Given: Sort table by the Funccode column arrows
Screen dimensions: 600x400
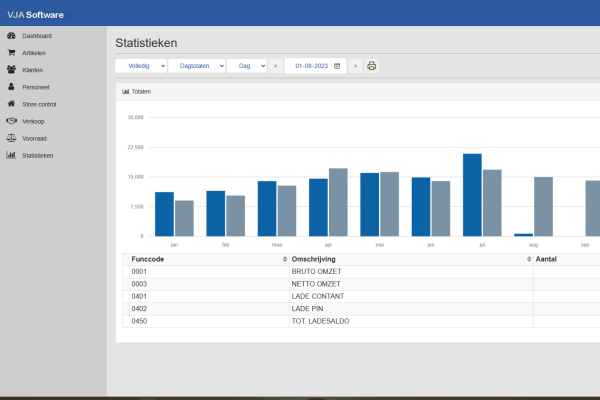Looking at the screenshot, I should [285, 259].
